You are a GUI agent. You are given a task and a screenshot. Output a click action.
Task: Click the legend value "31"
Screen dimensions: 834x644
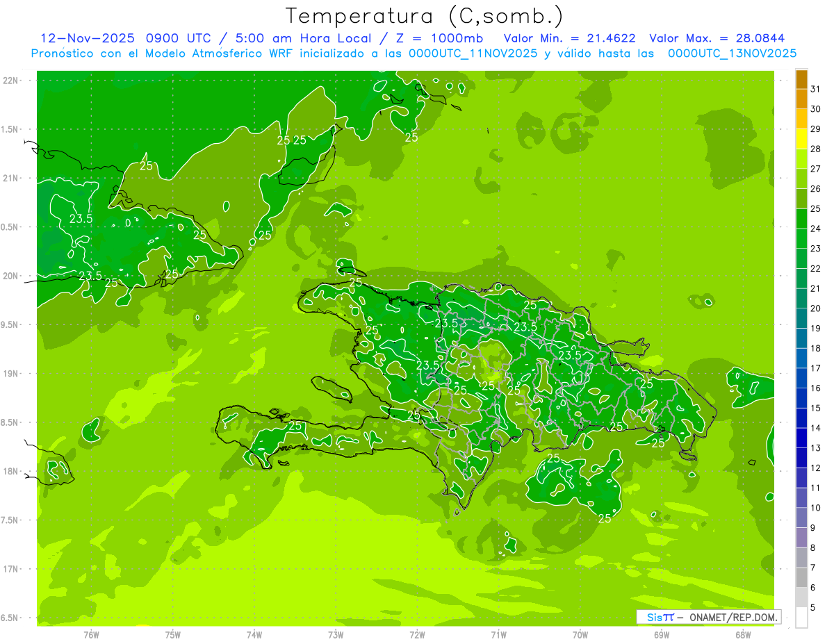point(816,89)
